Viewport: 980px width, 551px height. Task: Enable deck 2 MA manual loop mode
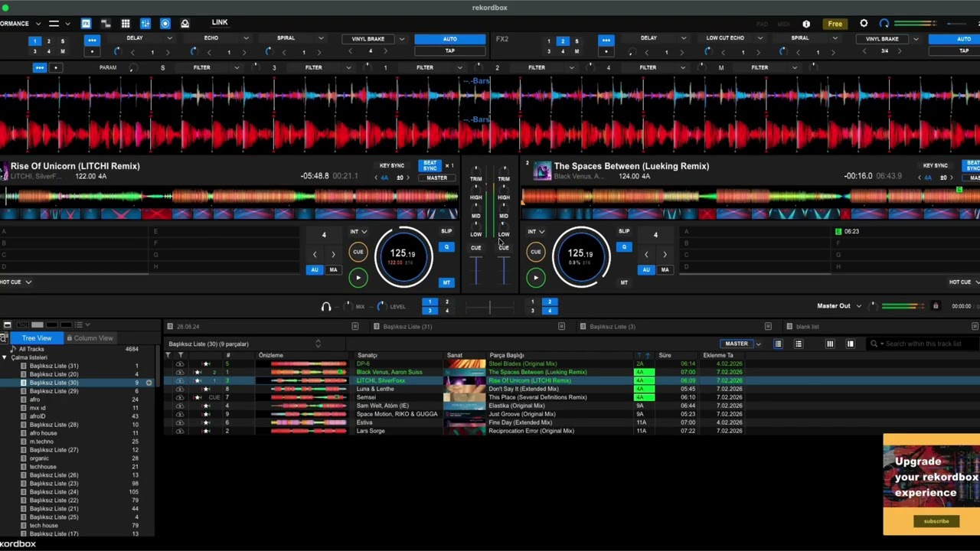pos(665,269)
